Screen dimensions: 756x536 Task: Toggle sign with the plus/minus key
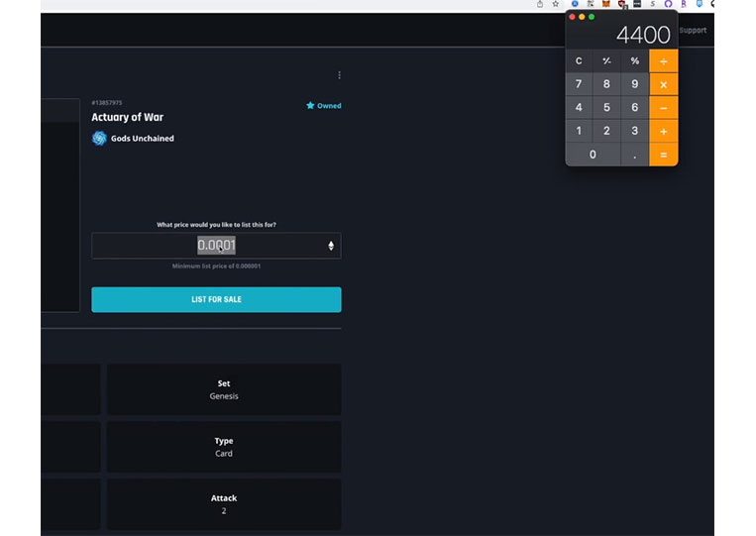606,60
